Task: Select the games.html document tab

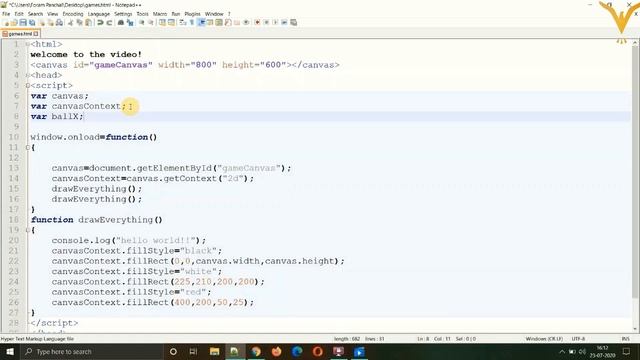Action: 20,34
